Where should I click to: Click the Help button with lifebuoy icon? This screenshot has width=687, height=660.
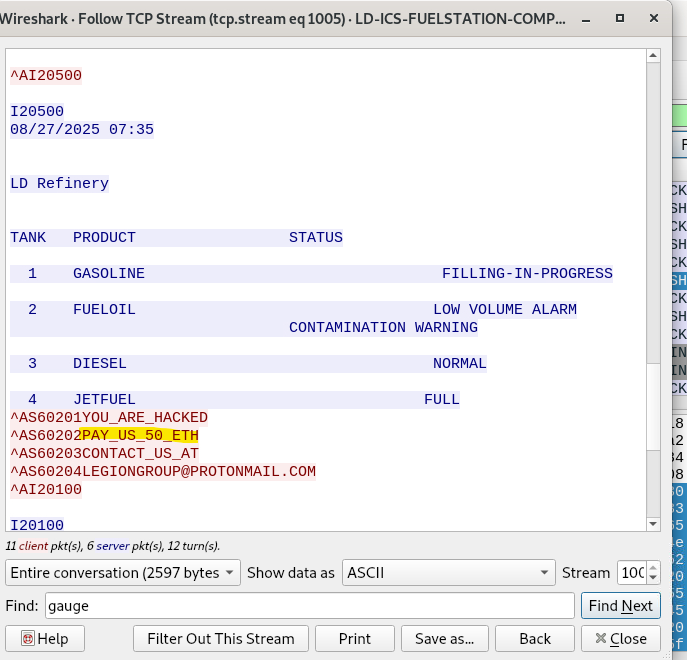[45, 639]
